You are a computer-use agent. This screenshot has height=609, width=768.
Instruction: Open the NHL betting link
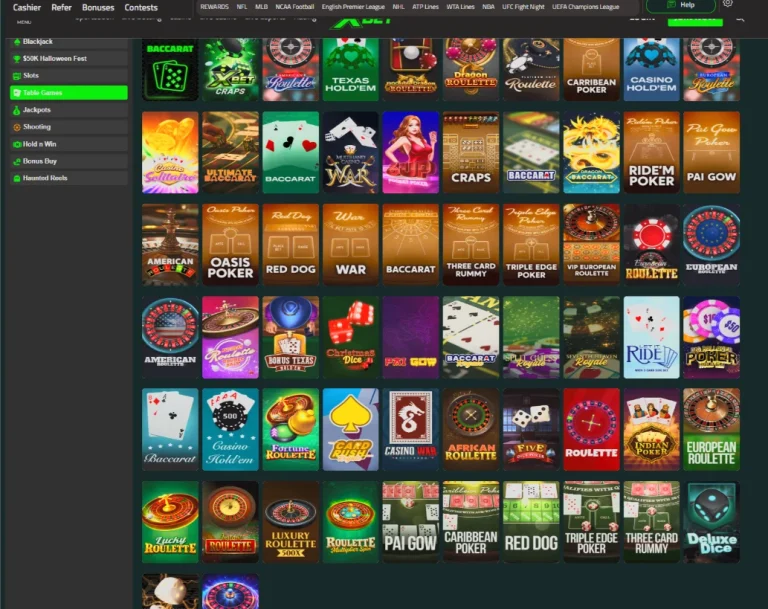(x=398, y=7)
